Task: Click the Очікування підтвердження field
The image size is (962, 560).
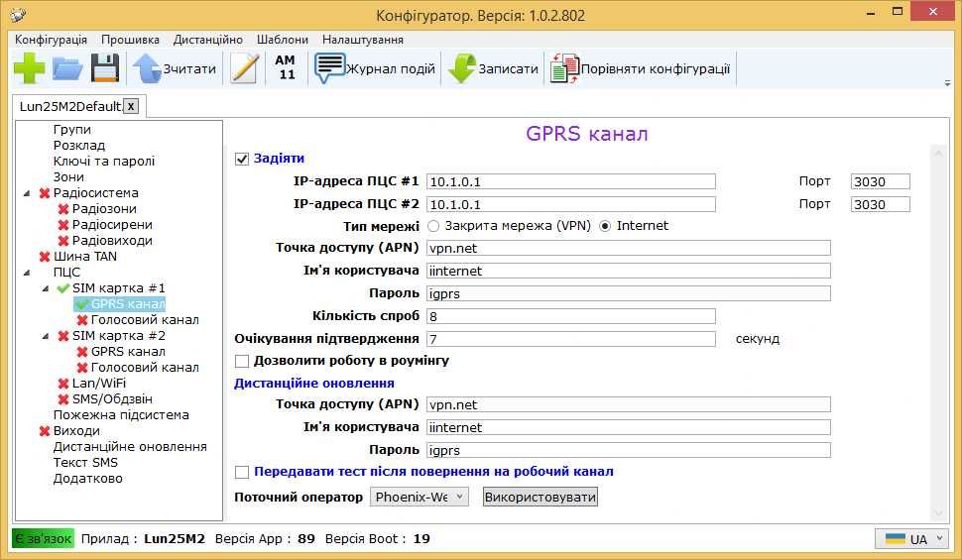Action: point(570,339)
